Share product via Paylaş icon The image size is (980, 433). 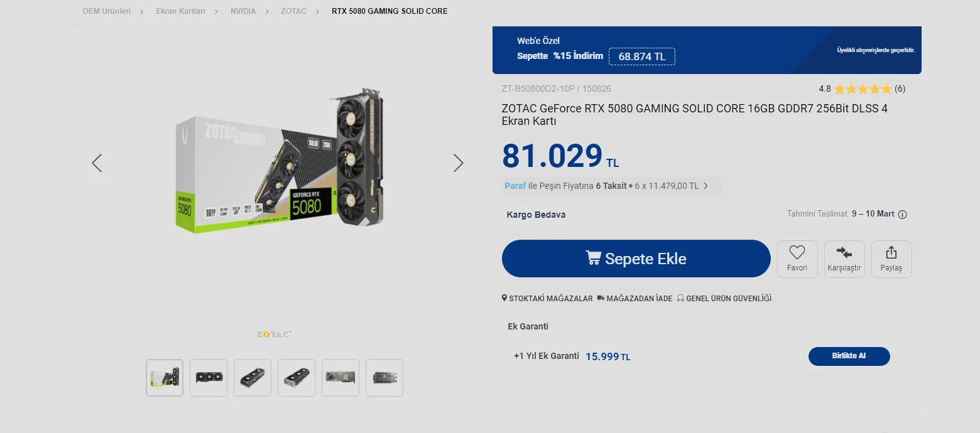pos(891,259)
